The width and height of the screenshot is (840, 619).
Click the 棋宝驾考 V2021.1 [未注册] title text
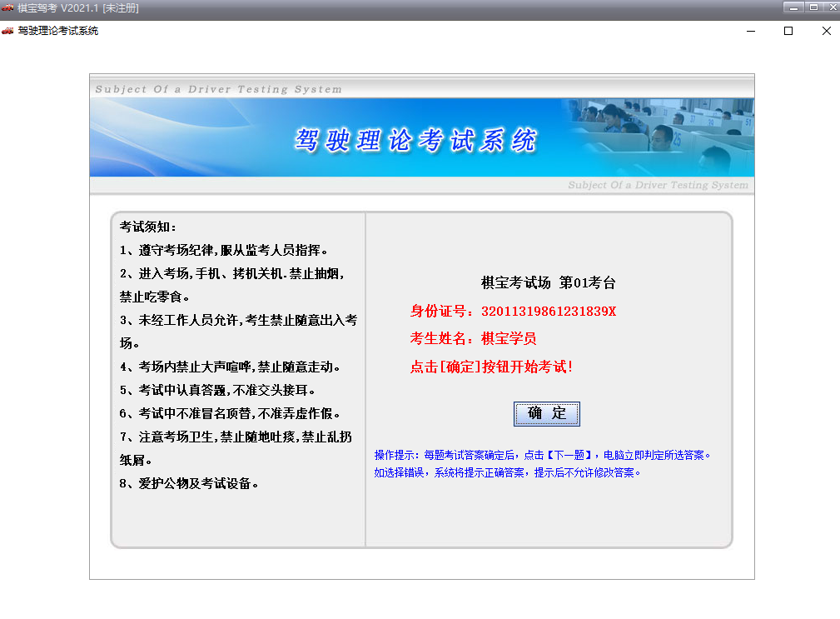[77, 8]
